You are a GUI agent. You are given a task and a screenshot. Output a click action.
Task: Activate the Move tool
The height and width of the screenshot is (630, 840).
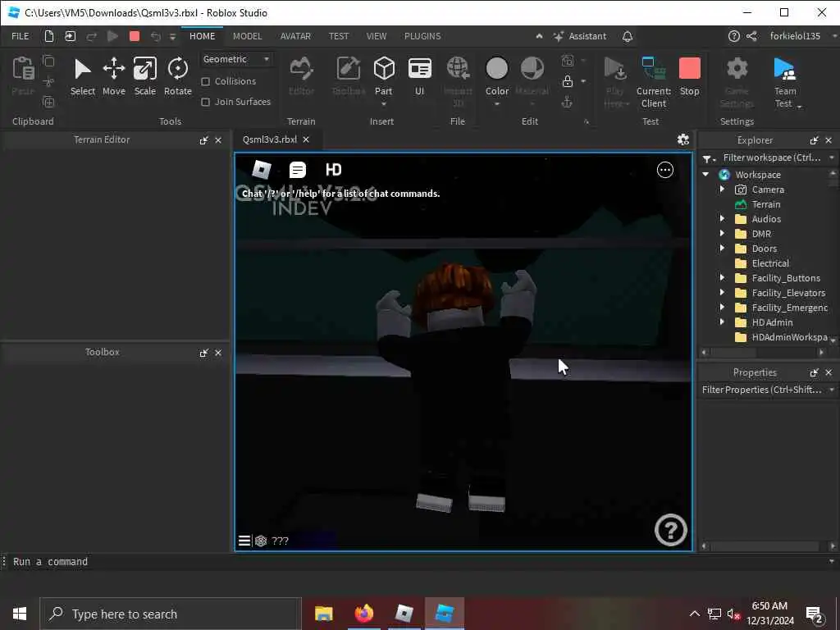point(113,77)
